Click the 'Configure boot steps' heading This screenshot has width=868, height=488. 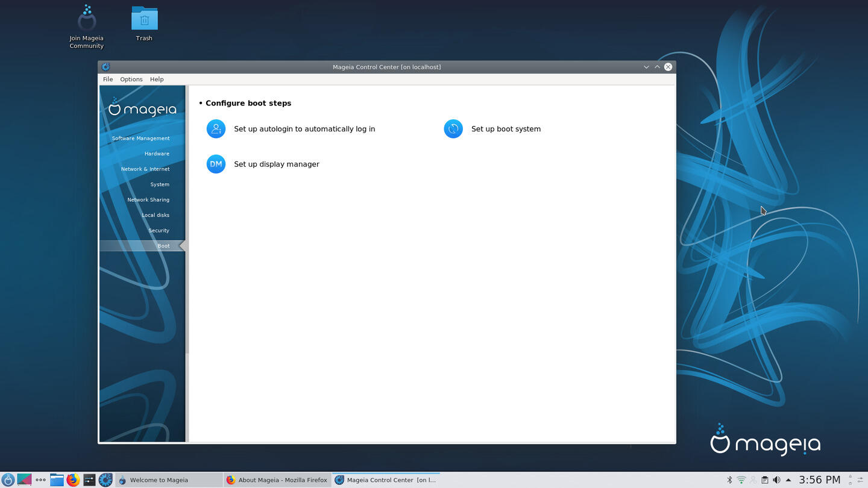point(248,103)
